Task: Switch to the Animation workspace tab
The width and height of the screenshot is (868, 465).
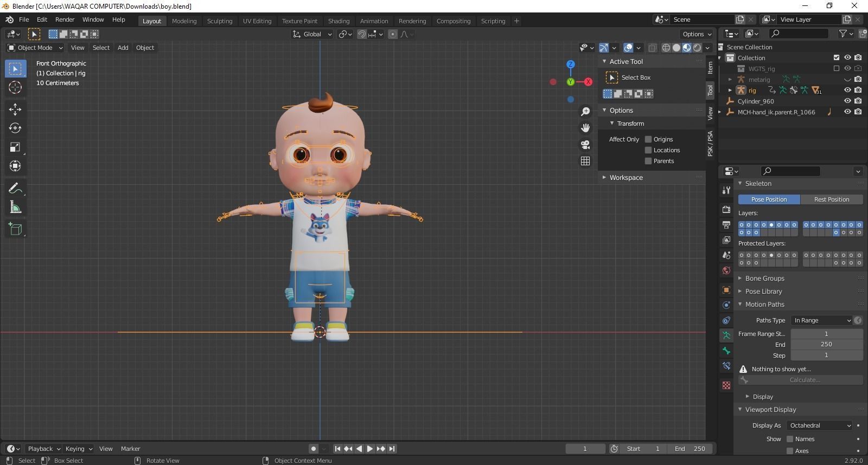Action: [374, 21]
